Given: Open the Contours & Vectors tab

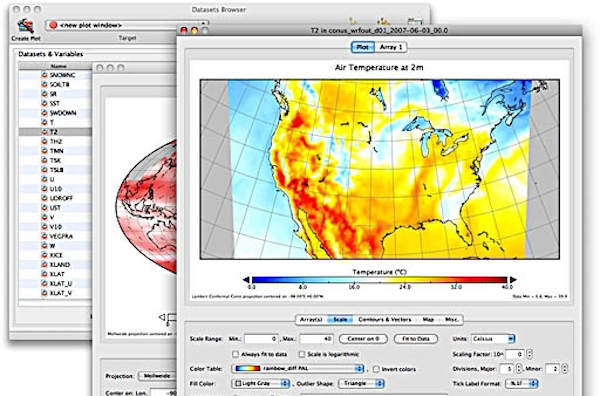Looking at the screenshot, I should [x=385, y=319].
